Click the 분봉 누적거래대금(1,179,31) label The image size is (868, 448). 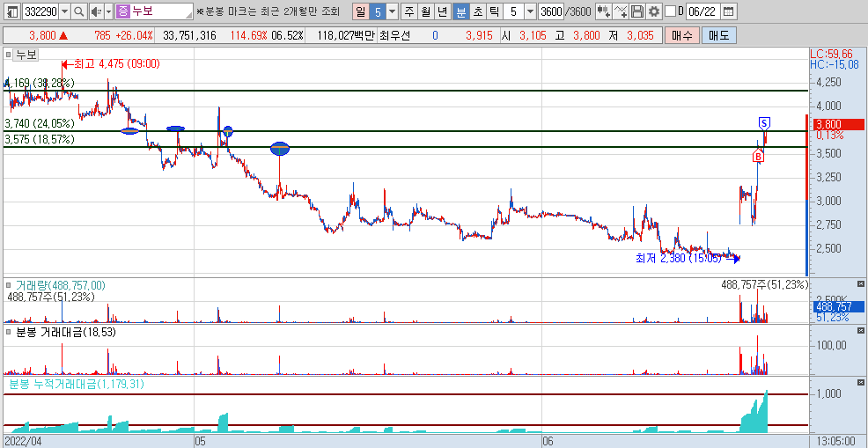tap(77, 384)
